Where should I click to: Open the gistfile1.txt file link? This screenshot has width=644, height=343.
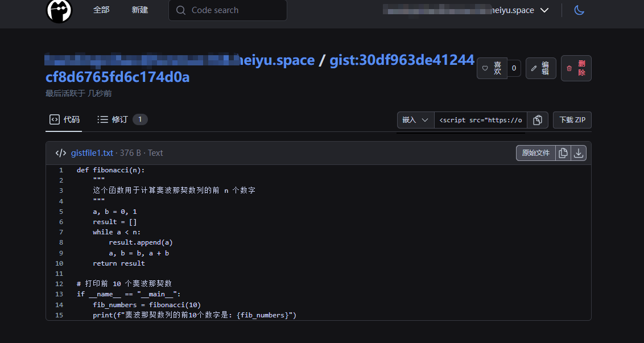coord(92,153)
